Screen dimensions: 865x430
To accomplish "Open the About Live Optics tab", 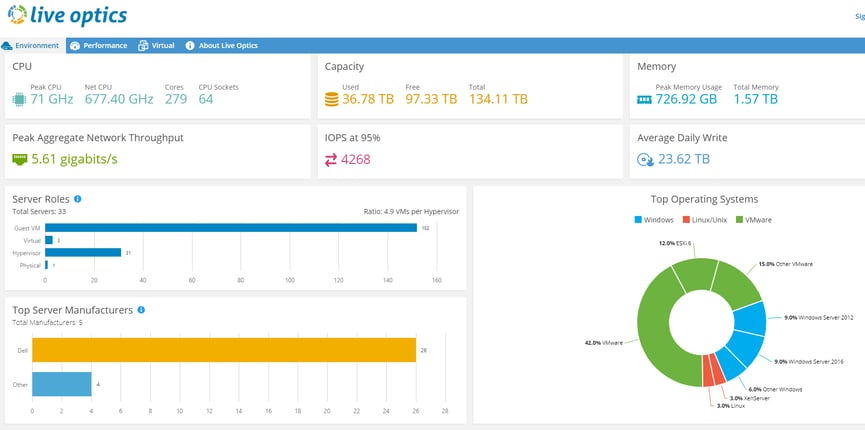I will click(x=221, y=46).
